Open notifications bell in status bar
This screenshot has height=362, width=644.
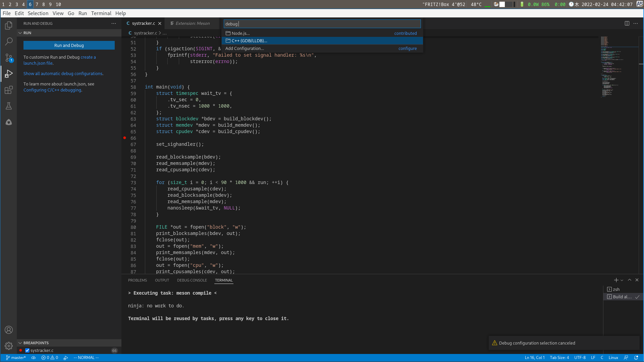pyautogui.click(x=636, y=358)
